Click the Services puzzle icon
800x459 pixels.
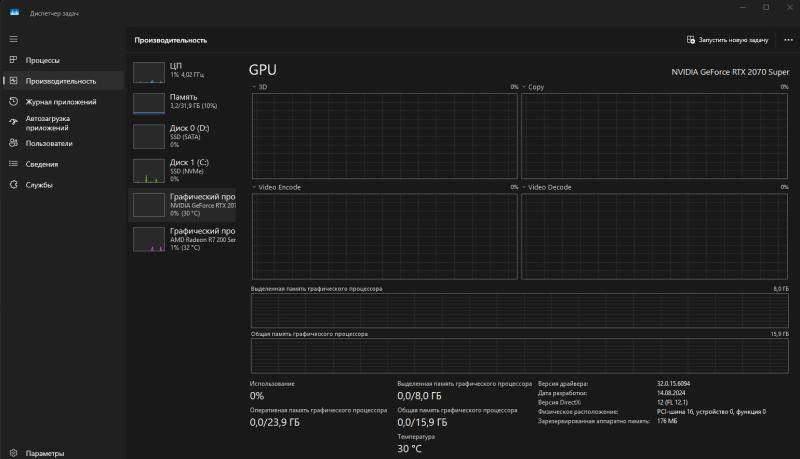(x=14, y=185)
